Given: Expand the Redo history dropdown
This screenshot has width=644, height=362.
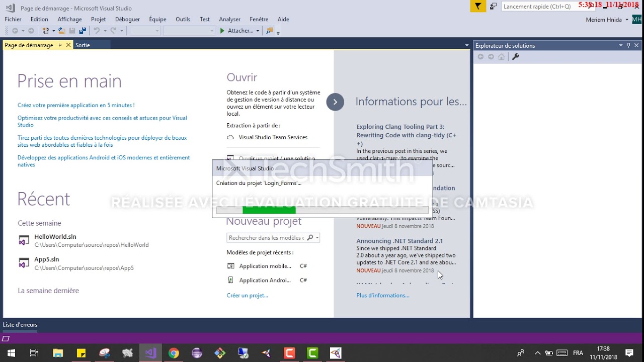Looking at the screenshot, I should (x=122, y=31).
